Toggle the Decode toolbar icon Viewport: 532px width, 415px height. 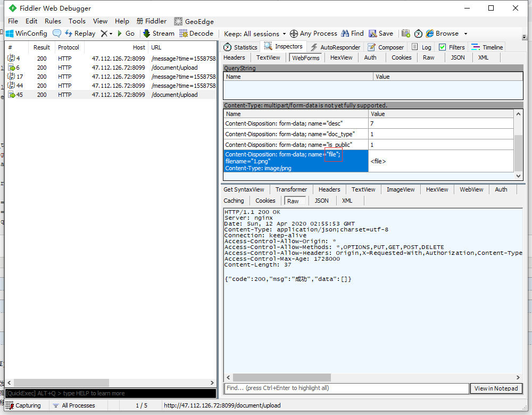(184, 34)
